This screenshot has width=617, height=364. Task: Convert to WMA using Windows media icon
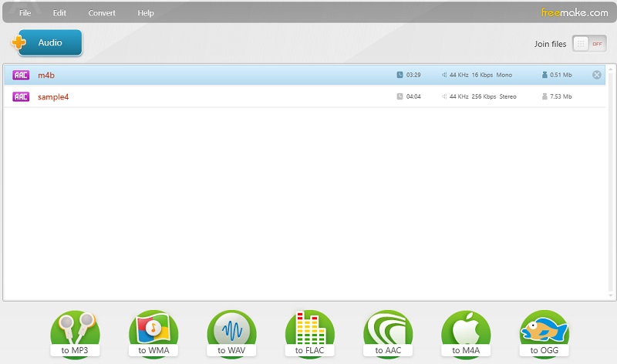[x=153, y=335]
